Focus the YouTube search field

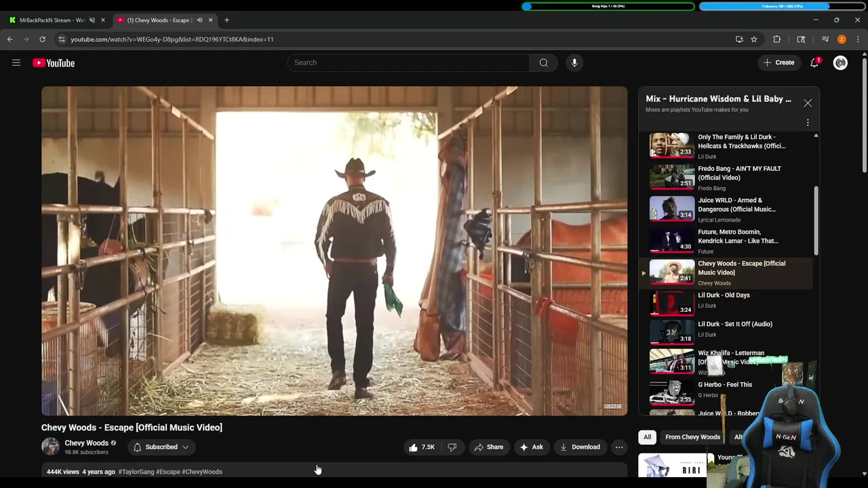click(x=408, y=62)
